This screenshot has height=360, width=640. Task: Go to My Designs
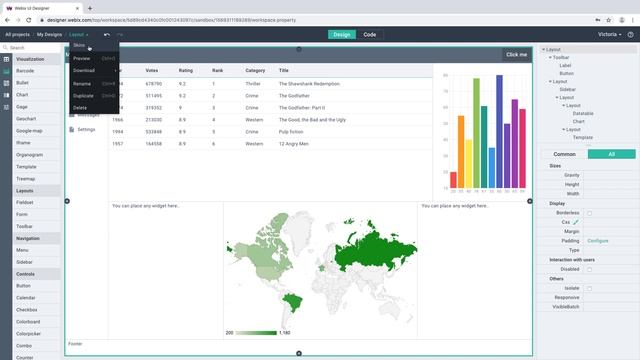(x=49, y=35)
